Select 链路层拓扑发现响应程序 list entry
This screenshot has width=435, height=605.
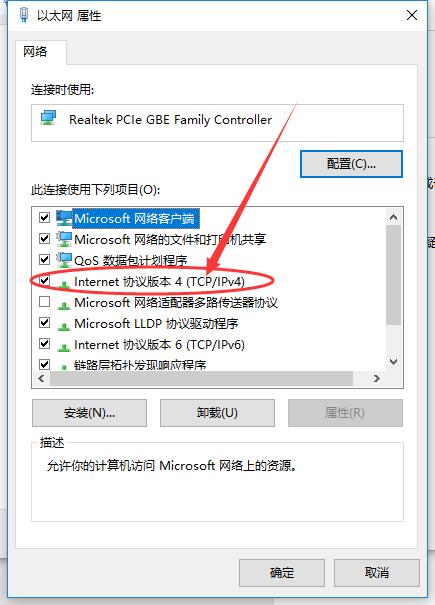140,365
